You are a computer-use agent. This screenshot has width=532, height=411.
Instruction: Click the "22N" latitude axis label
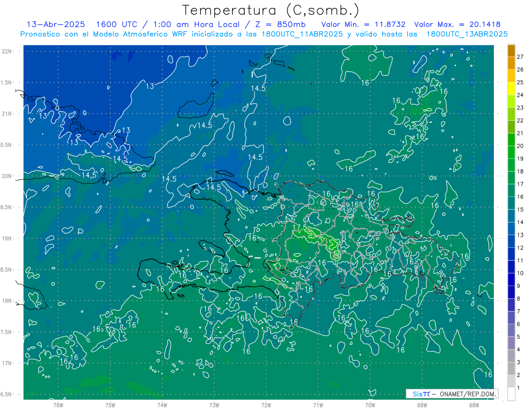click(x=7, y=51)
